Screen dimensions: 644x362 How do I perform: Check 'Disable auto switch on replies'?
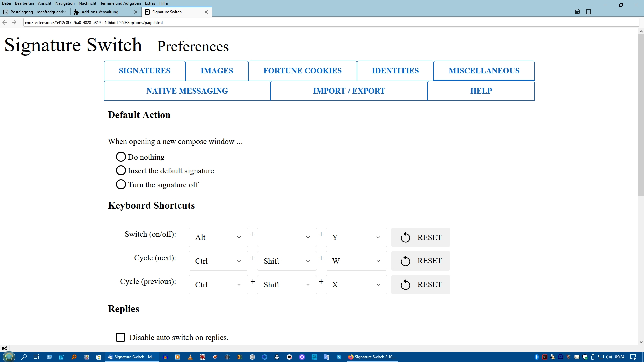120,337
